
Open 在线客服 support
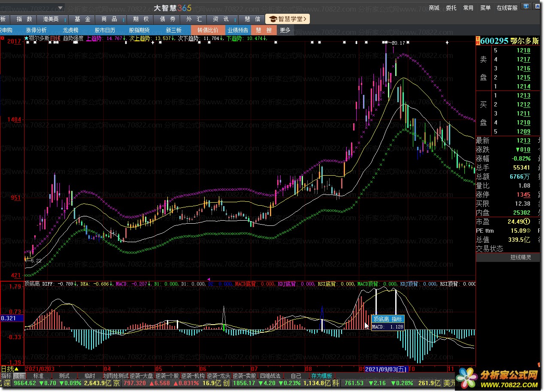tap(507, 8)
